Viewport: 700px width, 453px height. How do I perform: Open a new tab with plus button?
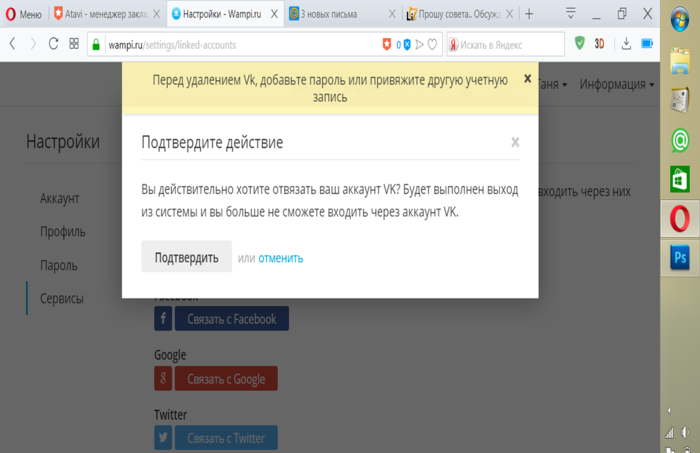[x=529, y=14]
